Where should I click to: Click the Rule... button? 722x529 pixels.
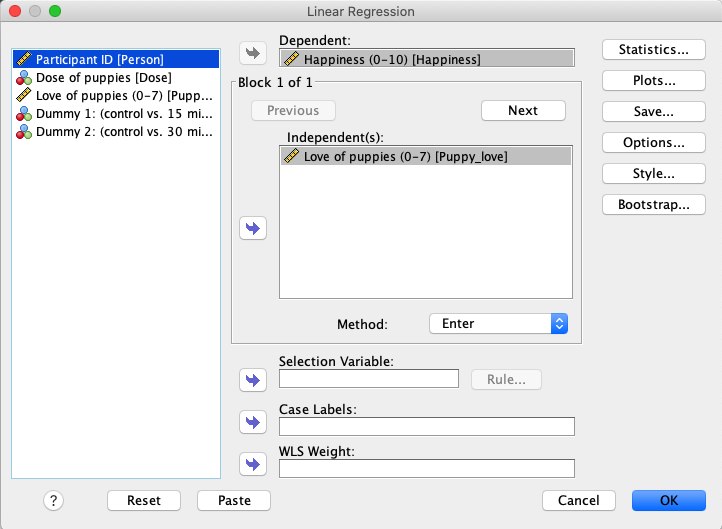point(506,379)
